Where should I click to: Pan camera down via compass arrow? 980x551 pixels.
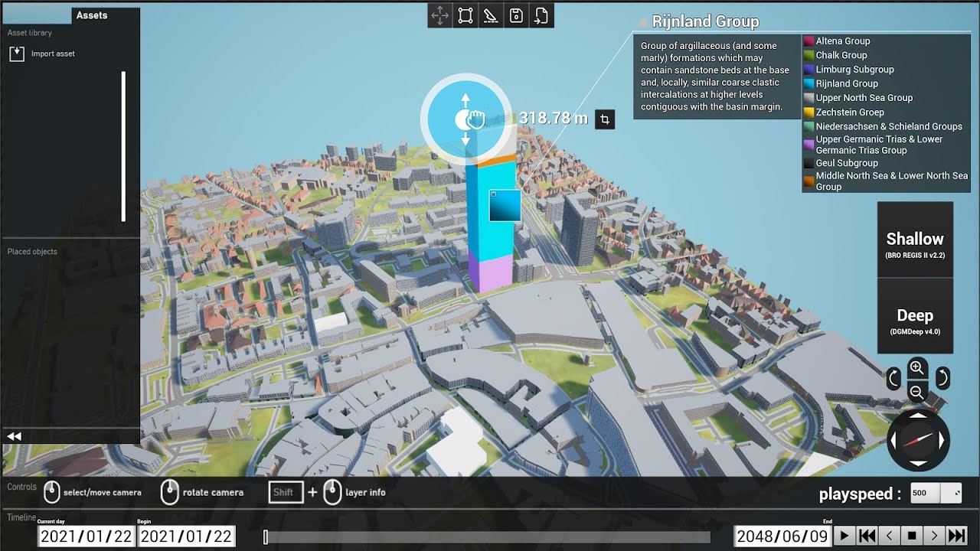tap(918, 465)
